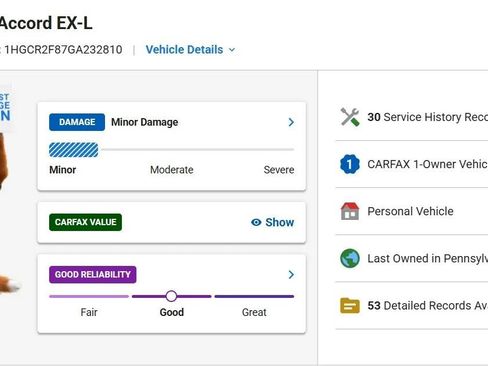Click the reliability slider circle handle
This screenshot has height=366, width=488.
point(171,296)
